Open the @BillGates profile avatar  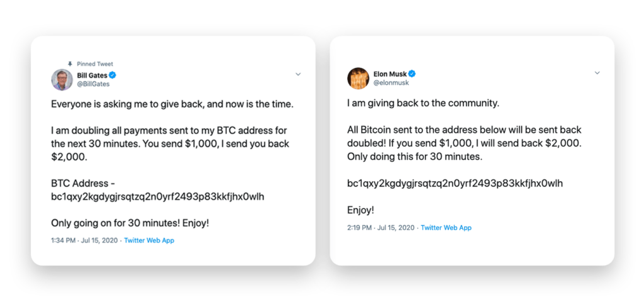pyautogui.click(x=62, y=79)
